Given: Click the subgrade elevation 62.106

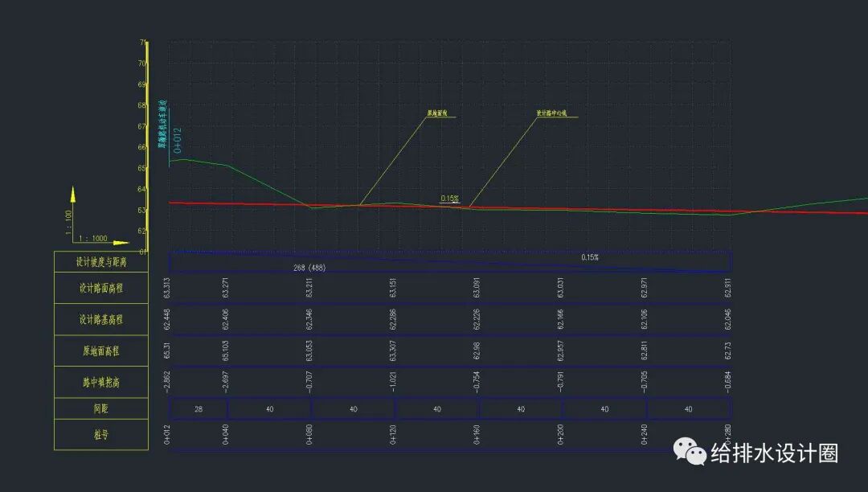Looking at the screenshot, I should click(644, 319).
